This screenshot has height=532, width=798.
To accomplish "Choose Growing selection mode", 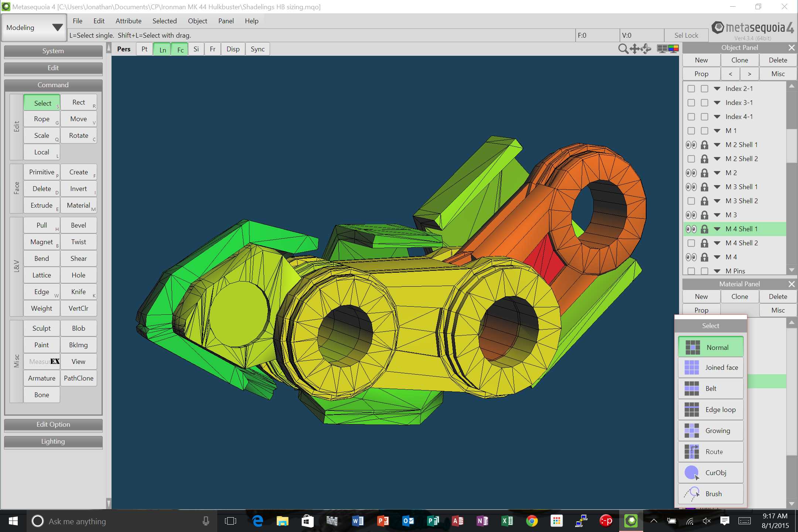I will coord(711,430).
